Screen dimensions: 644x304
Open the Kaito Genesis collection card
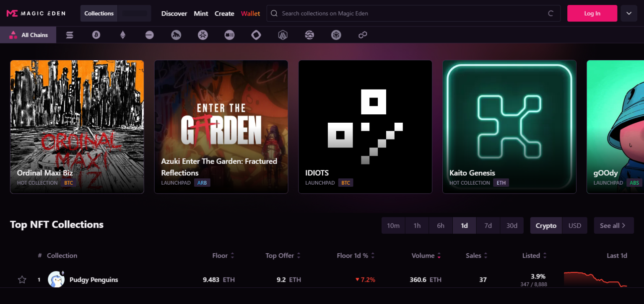coord(509,126)
